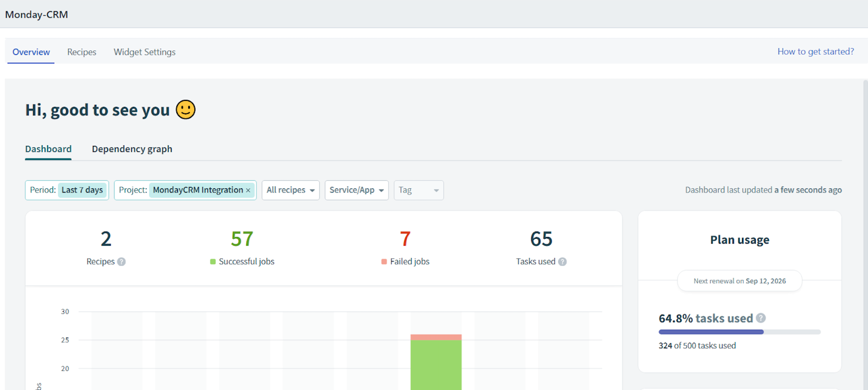
Task: Expand the Service/App dropdown
Action: coord(356,190)
